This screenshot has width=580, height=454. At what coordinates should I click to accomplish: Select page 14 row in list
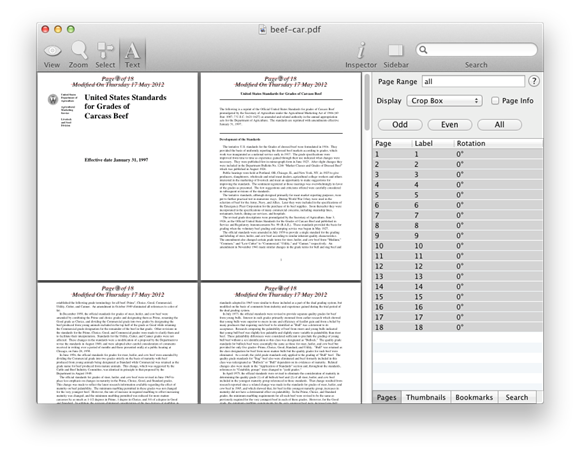click(458, 286)
